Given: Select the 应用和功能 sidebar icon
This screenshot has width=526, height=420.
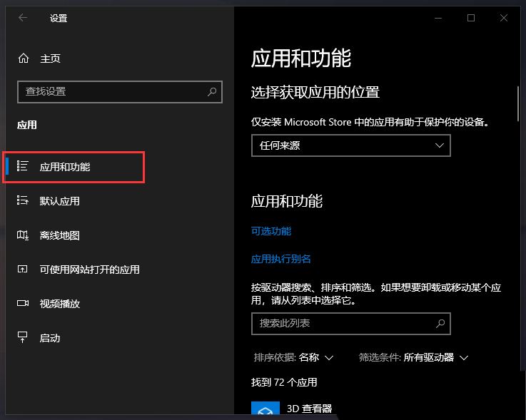Looking at the screenshot, I should pyautogui.click(x=23, y=167).
